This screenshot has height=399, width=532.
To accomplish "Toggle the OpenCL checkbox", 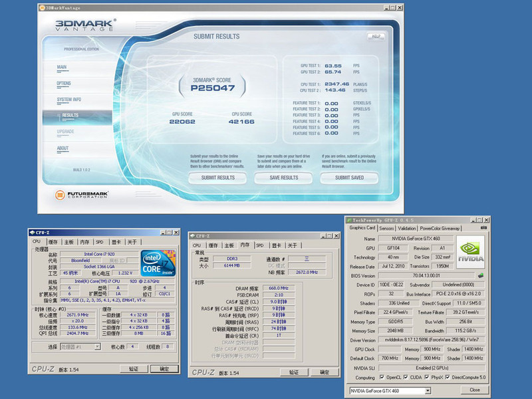I will [x=382, y=377].
